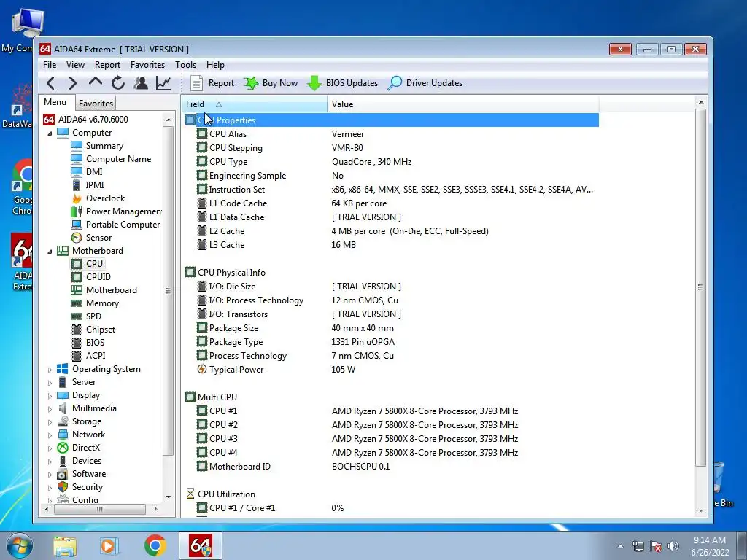Expand the Storage tree node
Image resolution: width=747 pixels, height=560 pixels.
(50, 422)
